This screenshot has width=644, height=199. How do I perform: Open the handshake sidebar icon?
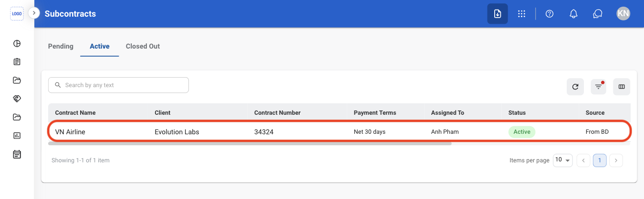[x=17, y=99]
